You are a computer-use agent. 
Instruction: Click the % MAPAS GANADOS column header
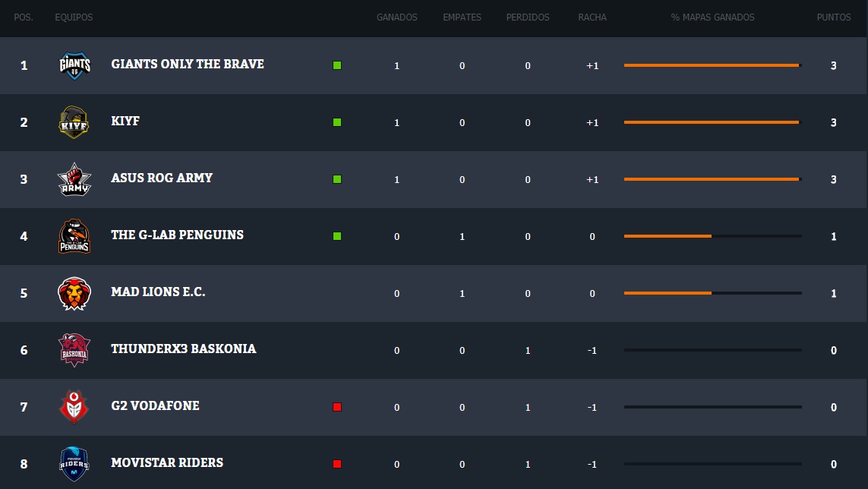coord(712,17)
